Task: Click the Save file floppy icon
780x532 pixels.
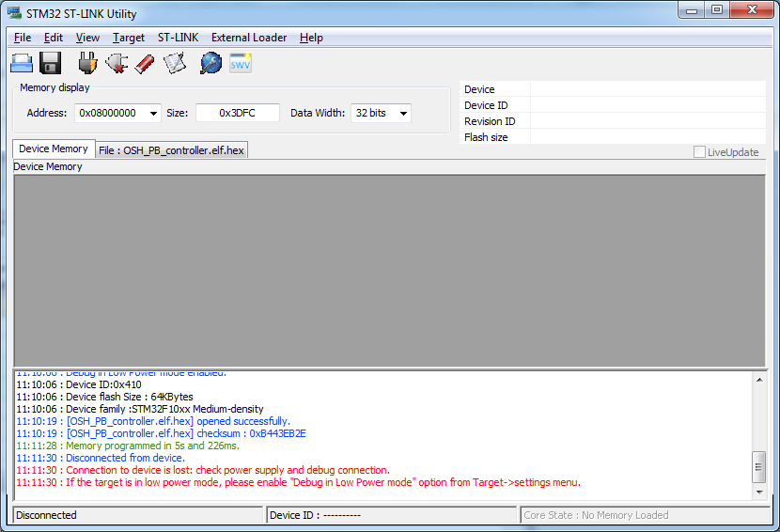Action: [x=51, y=63]
